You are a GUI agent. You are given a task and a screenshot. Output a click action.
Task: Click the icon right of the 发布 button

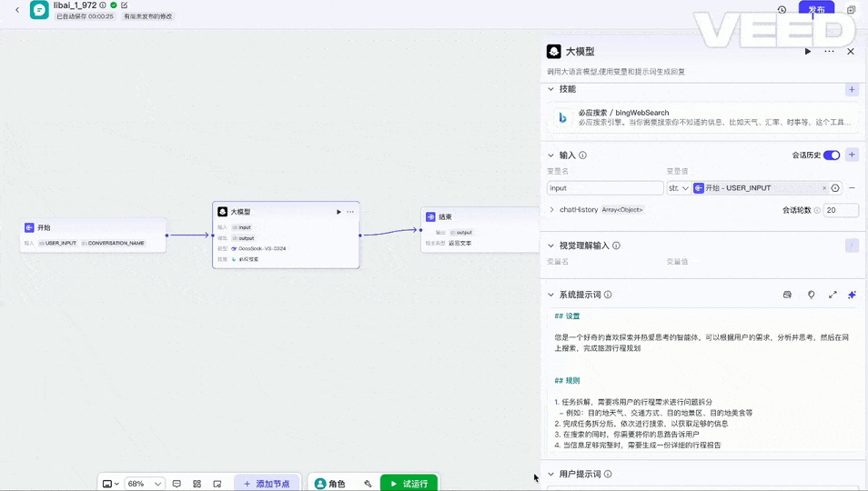pyautogui.click(x=852, y=9)
